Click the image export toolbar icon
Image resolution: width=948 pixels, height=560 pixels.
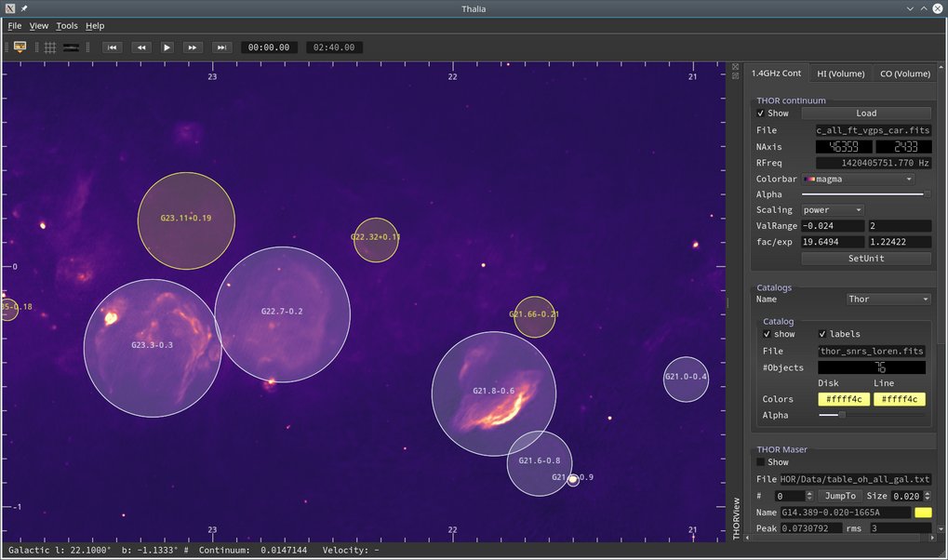point(20,47)
